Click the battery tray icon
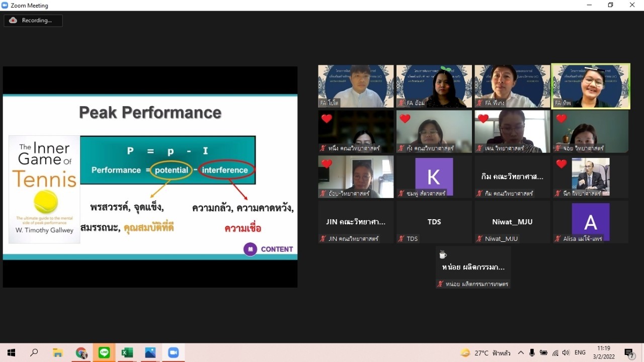The image size is (644, 362). coord(543,352)
